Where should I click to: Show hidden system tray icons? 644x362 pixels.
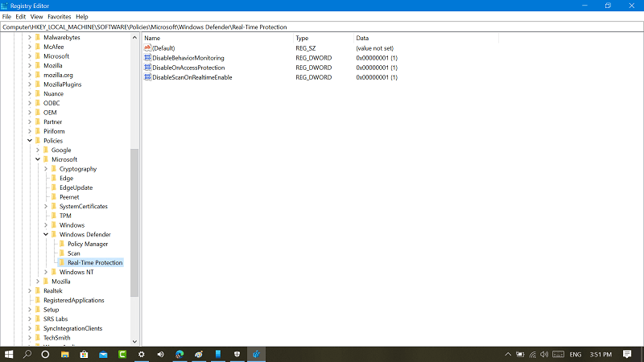click(x=508, y=354)
